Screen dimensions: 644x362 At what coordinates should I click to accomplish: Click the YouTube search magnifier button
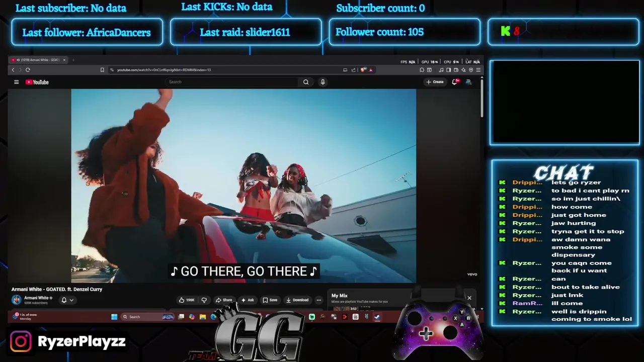306,82
